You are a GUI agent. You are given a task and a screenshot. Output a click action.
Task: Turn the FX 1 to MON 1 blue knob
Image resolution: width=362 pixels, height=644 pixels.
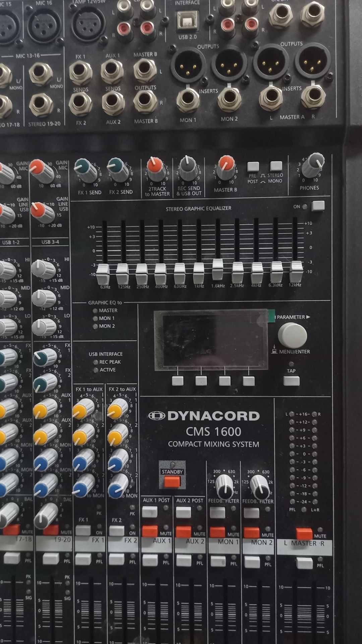coord(83,460)
